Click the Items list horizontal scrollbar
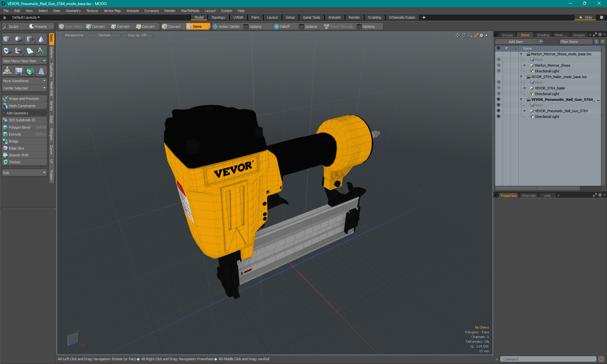607x364 pixels. coord(537,188)
